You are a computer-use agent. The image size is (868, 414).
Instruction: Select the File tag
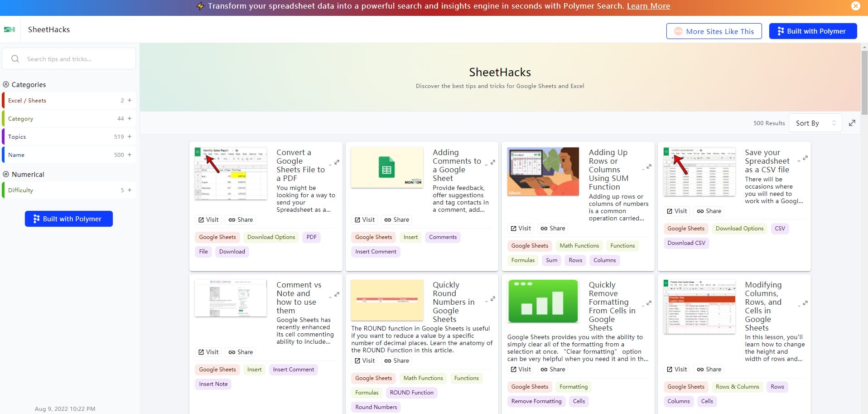tap(203, 252)
